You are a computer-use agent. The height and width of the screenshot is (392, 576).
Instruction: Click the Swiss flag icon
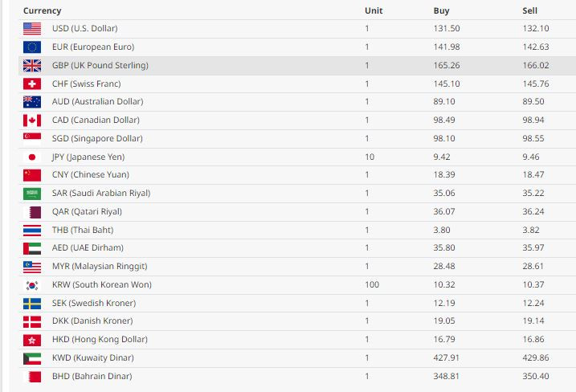coord(32,84)
